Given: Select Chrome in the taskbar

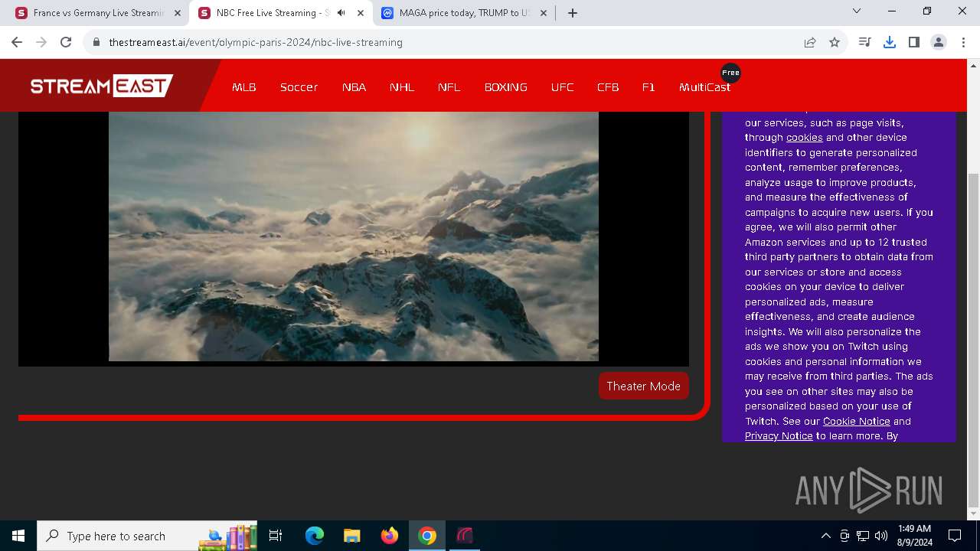Looking at the screenshot, I should (x=427, y=536).
